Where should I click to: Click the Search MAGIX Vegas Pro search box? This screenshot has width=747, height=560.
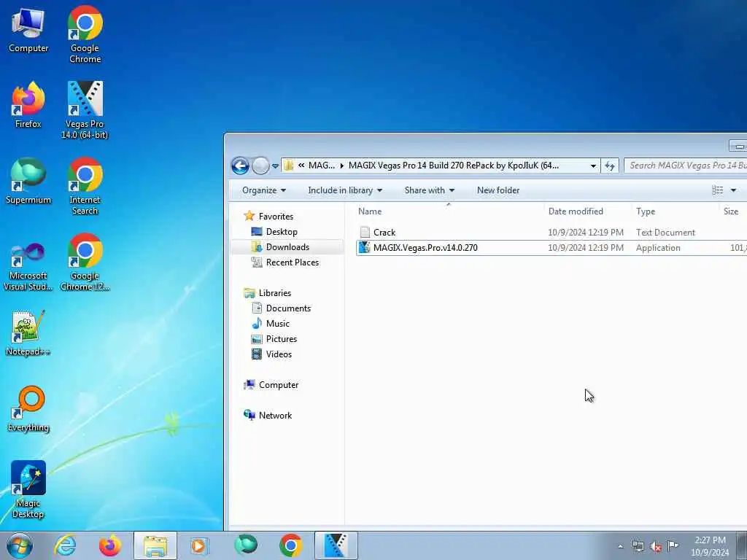point(686,166)
